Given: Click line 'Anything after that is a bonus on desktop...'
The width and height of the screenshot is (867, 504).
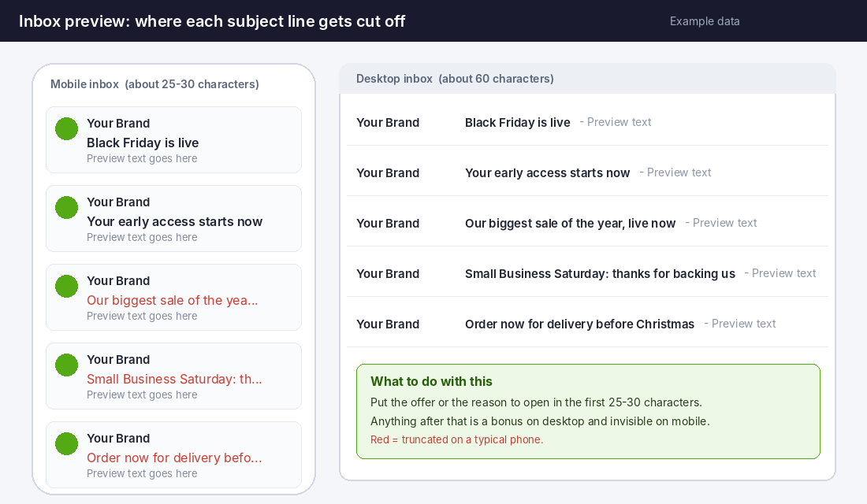Looking at the screenshot, I should point(540,421).
